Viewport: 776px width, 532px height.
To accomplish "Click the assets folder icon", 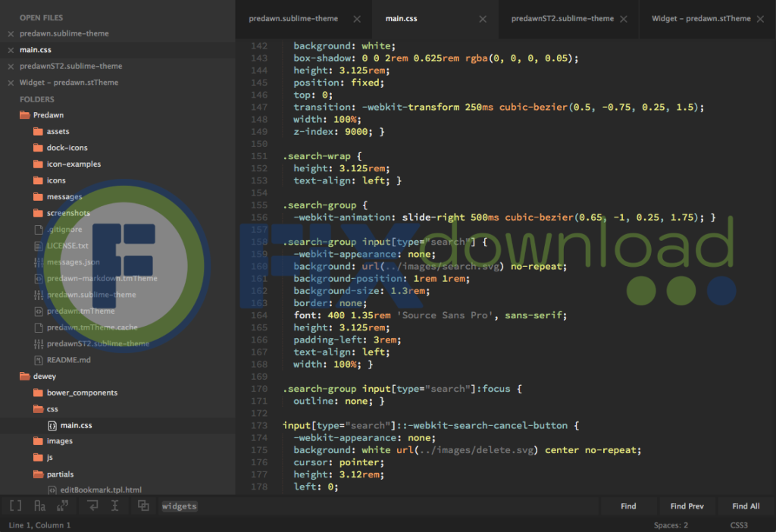I will [39, 131].
